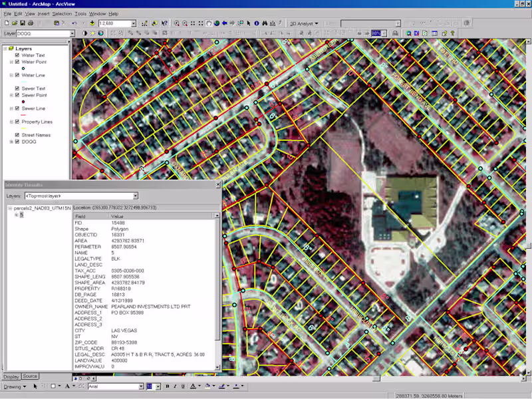Image resolution: width=532 pixels, height=399 pixels.
Task: Open the map scale dropdown
Action: [133, 24]
